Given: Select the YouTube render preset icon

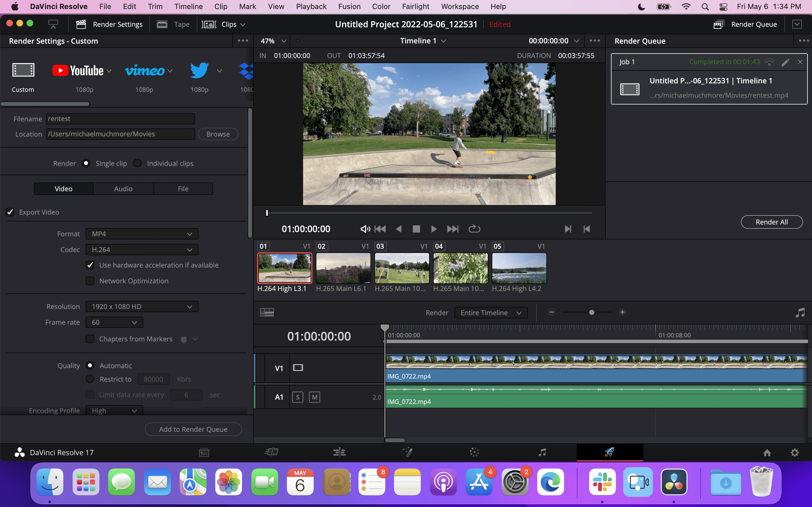Looking at the screenshot, I should point(78,71).
